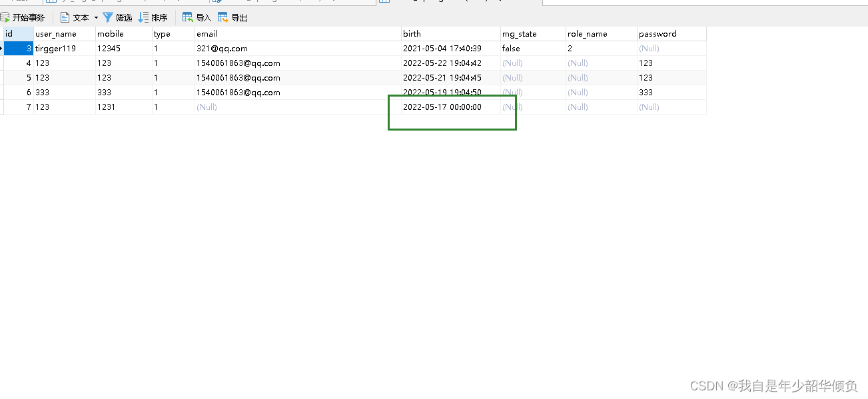Select the id cell with value 5

tap(19, 78)
